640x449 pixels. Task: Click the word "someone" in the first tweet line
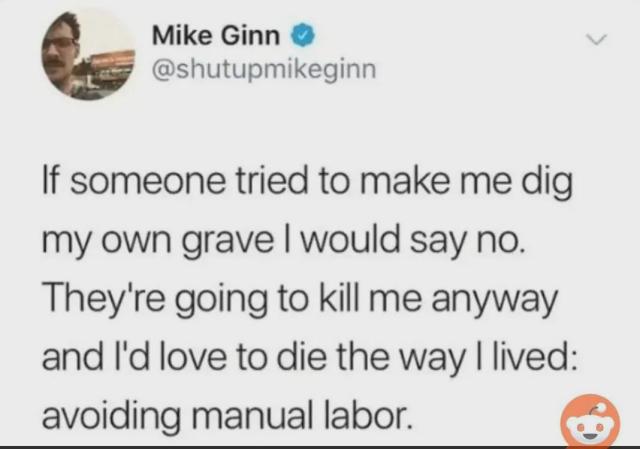[x=149, y=182]
